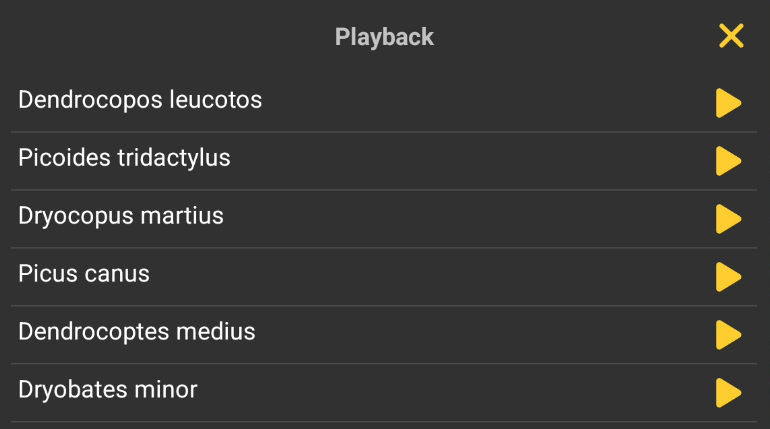Play the Picus canus sound

[728, 277]
